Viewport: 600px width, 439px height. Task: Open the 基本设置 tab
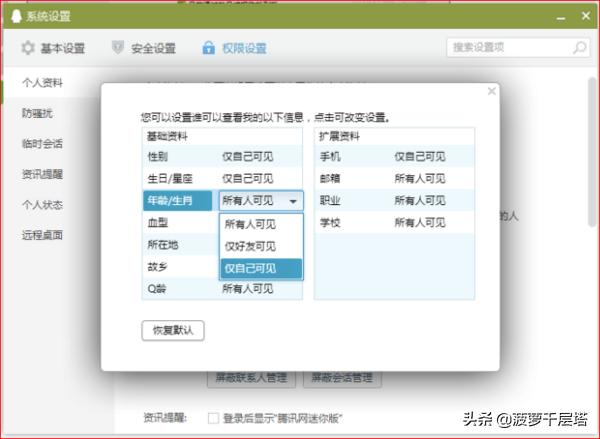(54, 48)
